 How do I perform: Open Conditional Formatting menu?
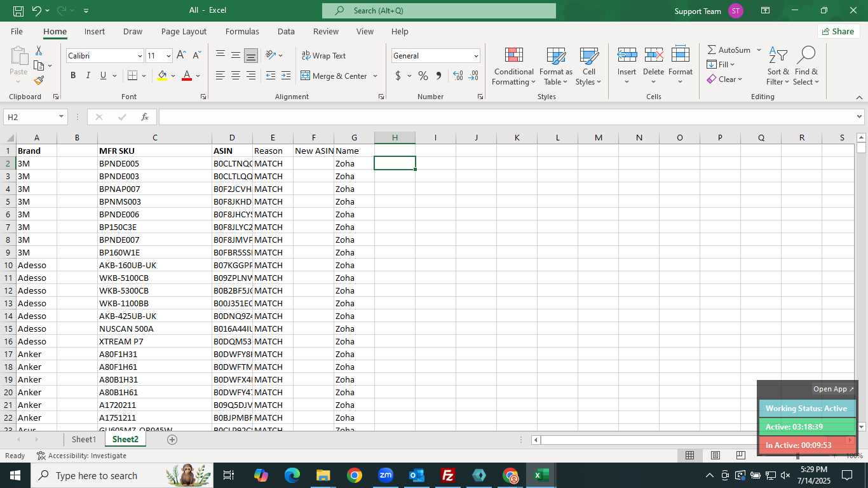click(513, 66)
